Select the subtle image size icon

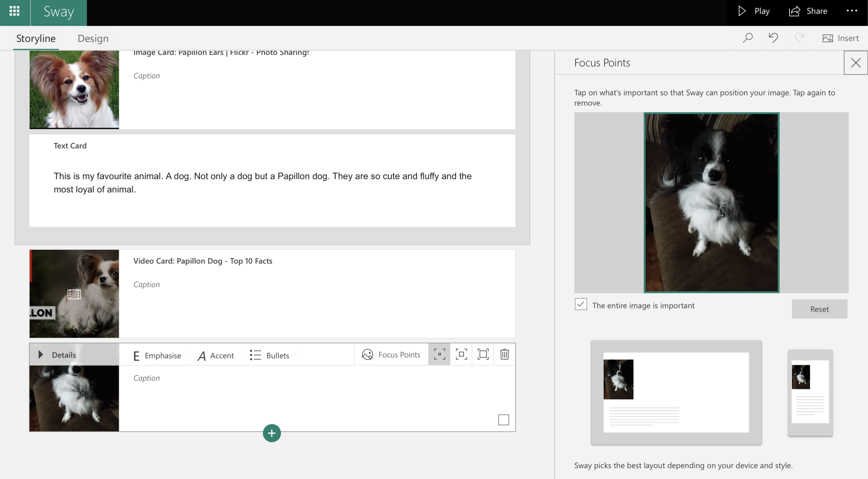pyautogui.click(x=440, y=354)
